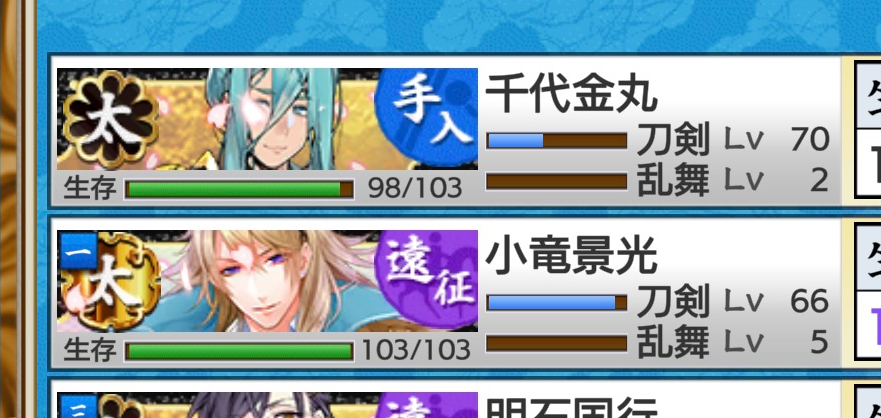The height and width of the screenshot is (418, 881).
Task: Click the purple 遠征 badge on 小竜景光
Action: click(x=427, y=280)
